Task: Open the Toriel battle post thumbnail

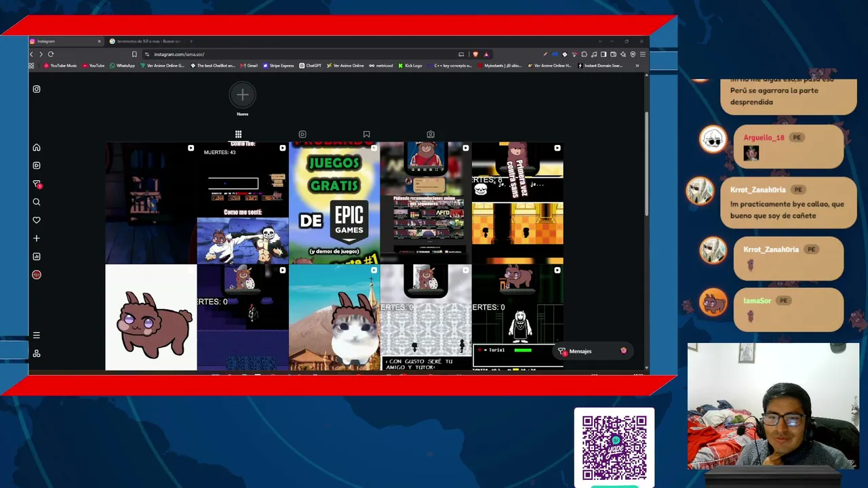Action: click(517, 318)
